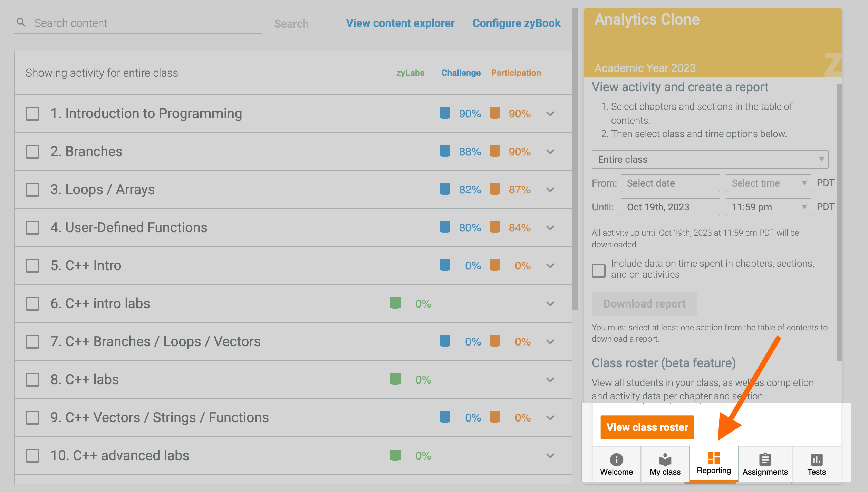The height and width of the screenshot is (492, 868).
Task: Click participation badge icon for User-Defined Functions
Action: coord(495,227)
